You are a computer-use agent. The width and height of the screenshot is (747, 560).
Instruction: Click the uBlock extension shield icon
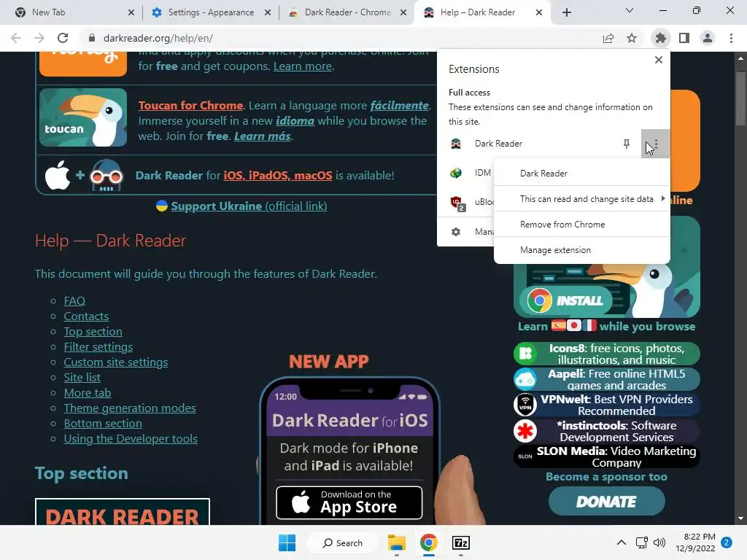pyautogui.click(x=457, y=203)
